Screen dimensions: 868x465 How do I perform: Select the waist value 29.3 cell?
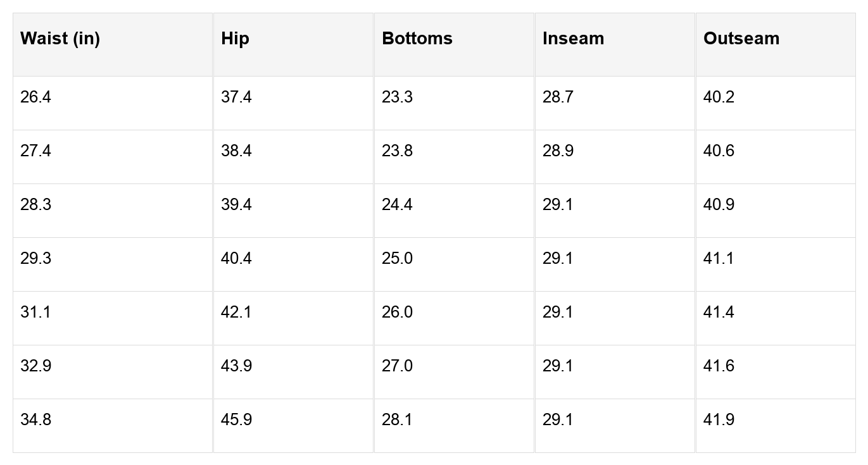(x=35, y=259)
